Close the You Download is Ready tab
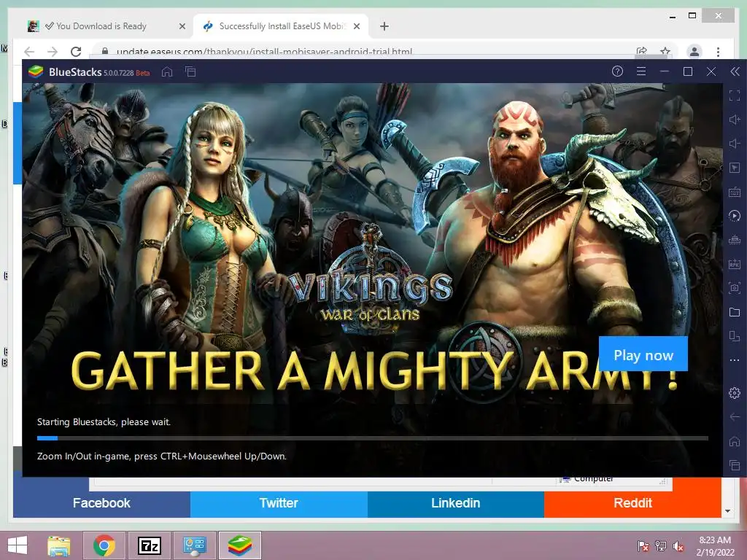 182,26
